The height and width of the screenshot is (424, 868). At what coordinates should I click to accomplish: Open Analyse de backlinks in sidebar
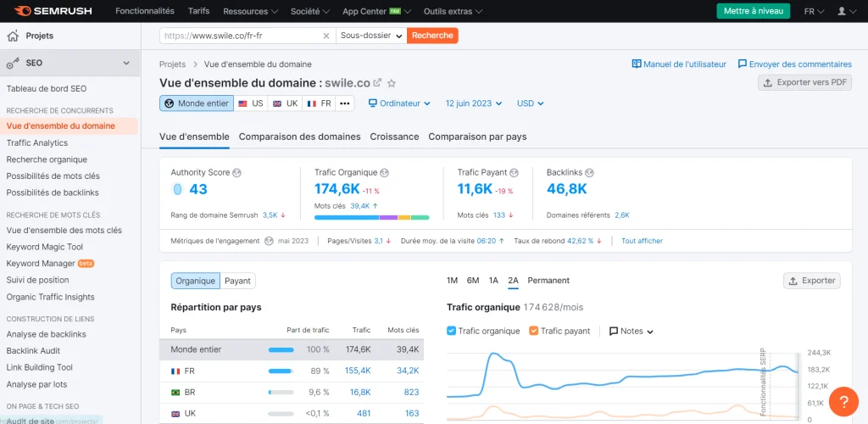click(x=47, y=334)
